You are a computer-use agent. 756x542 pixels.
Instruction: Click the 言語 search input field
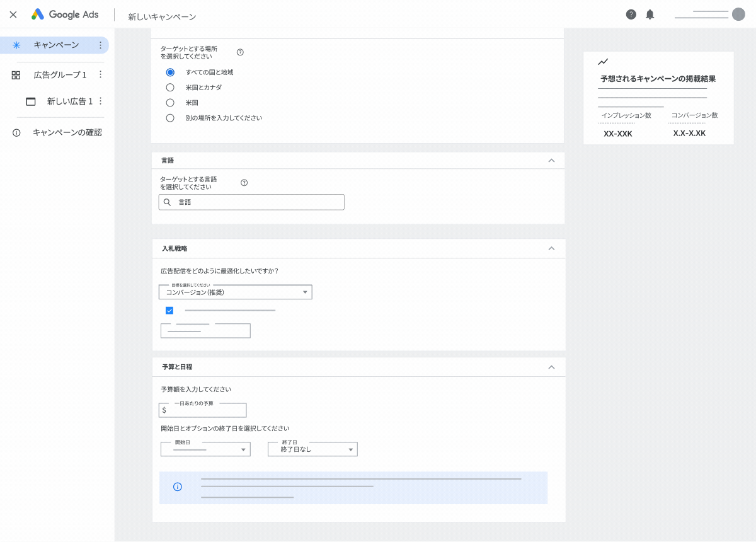point(251,202)
